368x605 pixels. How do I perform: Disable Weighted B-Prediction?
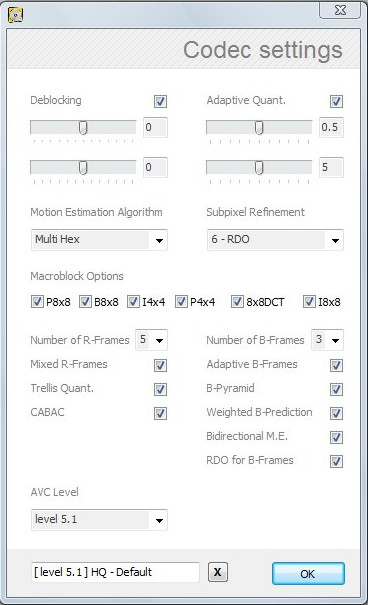pos(336,413)
